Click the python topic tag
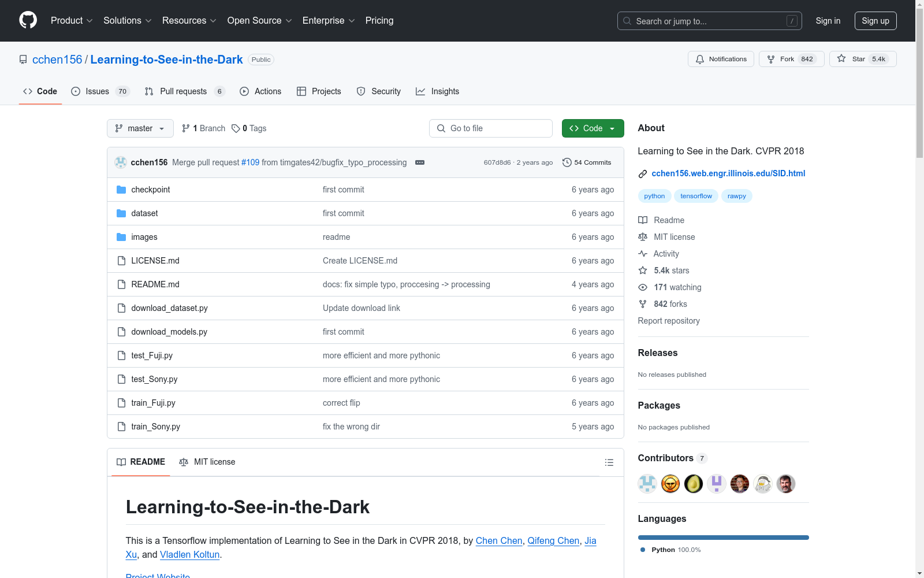Viewport: 924px width, 578px height. [654, 196]
